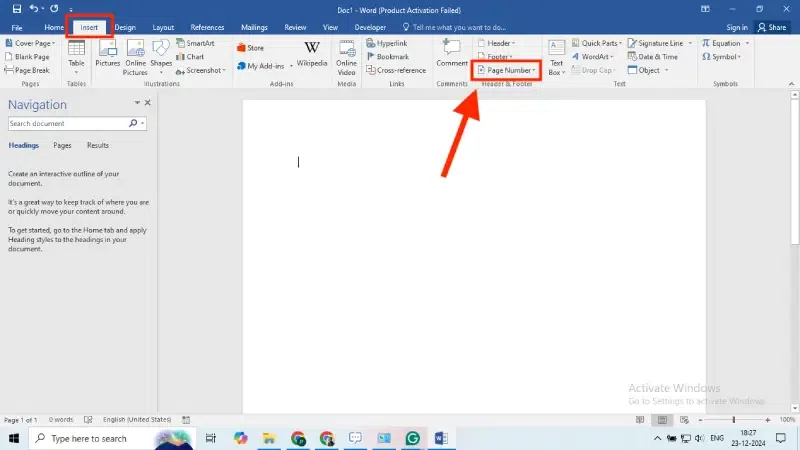Image resolution: width=800 pixels, height=450 pixels.
Task: Open the WordArt gallery
Action: coord(593,57)
